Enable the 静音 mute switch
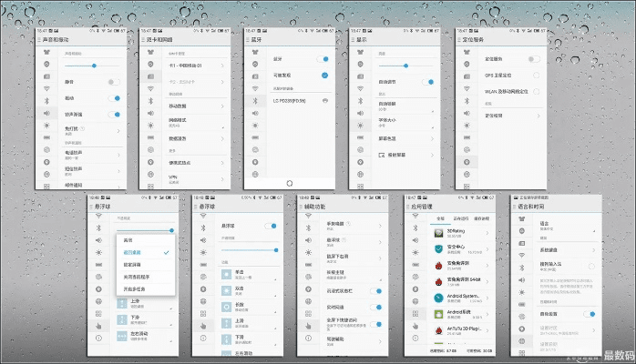Image resolution: width=636 pixels, height=364 pixels. [114, 82]
